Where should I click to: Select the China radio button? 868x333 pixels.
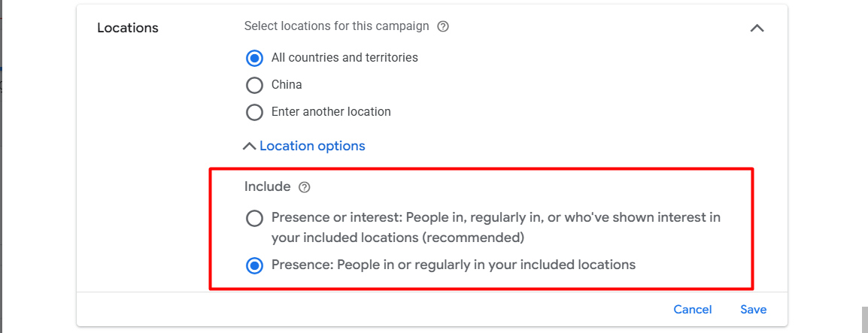coord(255,85)
